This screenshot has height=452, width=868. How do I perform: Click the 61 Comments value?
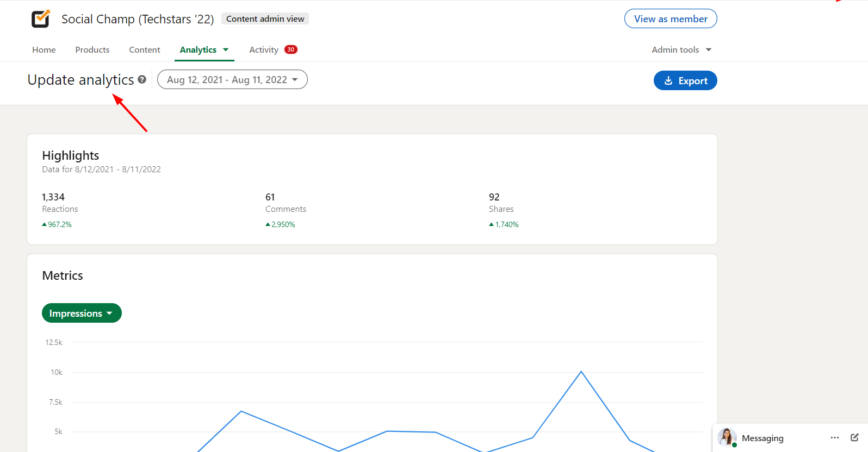[x=270, y=197]
